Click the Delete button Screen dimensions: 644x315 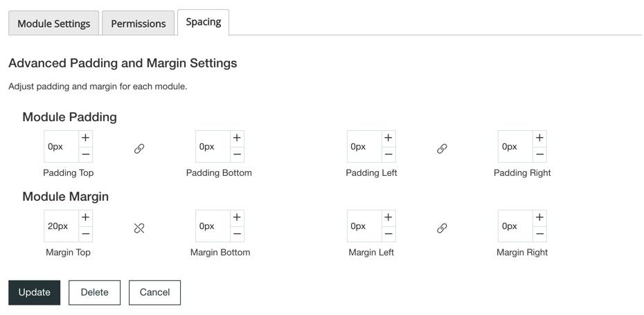tap(94, 292)
